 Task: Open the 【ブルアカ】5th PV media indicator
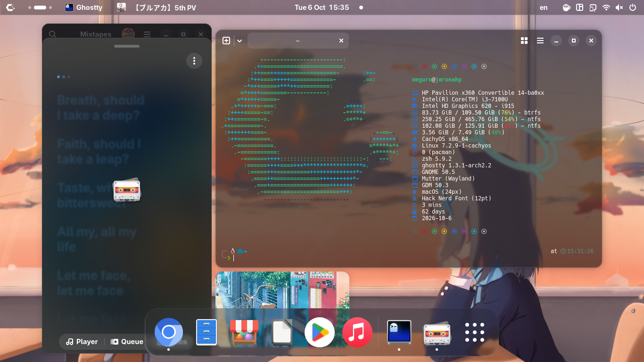tap(157, 8)
